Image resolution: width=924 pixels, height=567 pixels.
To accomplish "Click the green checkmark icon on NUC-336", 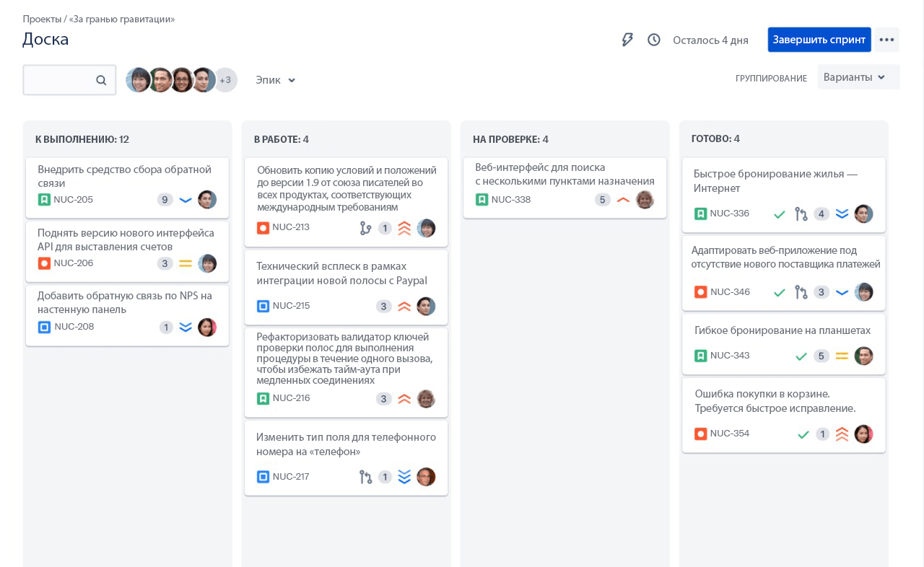I will (780, 214).
